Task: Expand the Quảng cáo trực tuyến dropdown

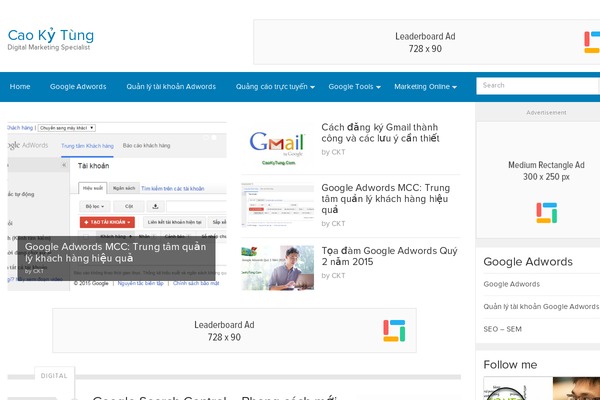Action: click(275, 87)
